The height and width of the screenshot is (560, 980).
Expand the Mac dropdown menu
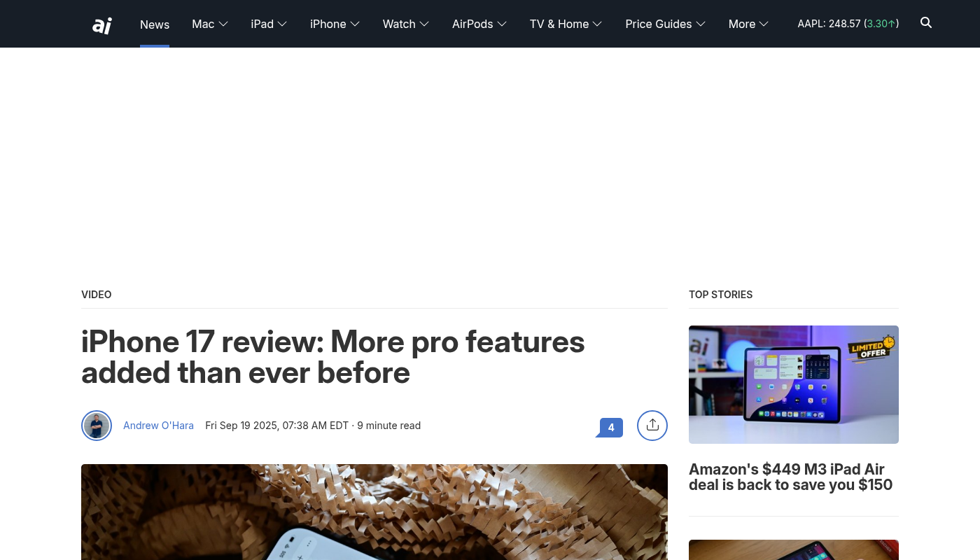pos(210,24)
